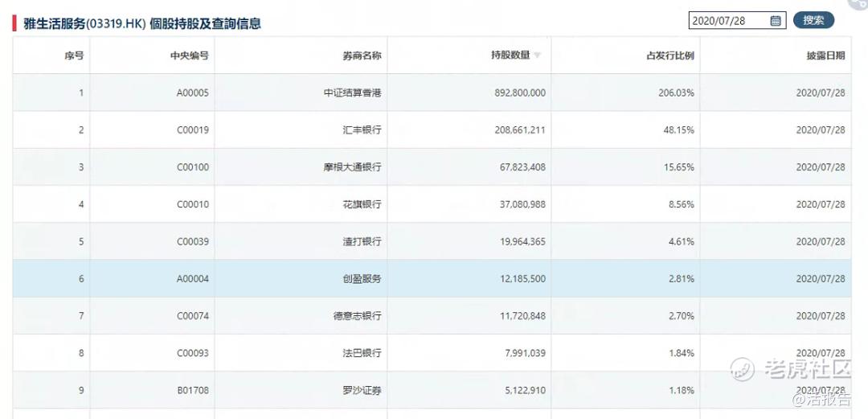Select broker name 德意志银行
Image resolution: width=868 pixels, height=419 pixels.
[x=357, y=315]
